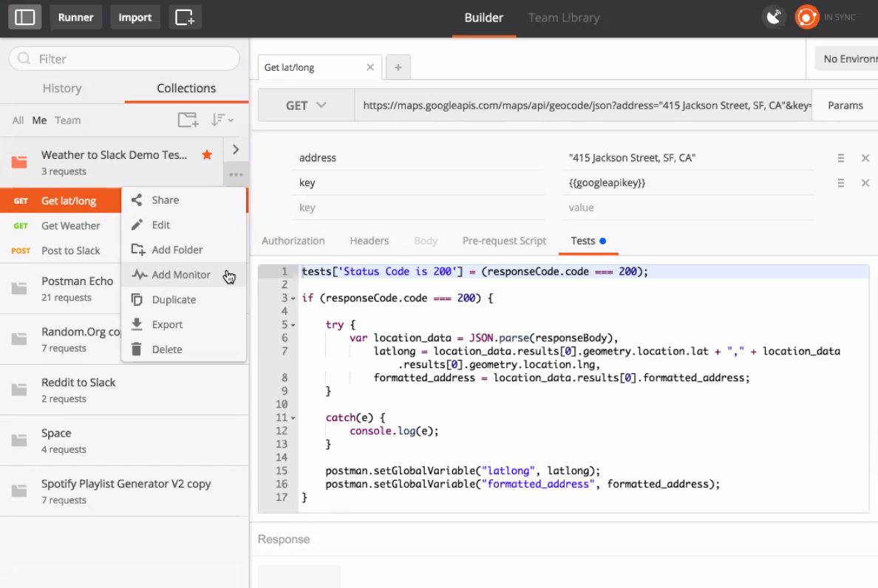
Task: Create new collection folder icon
Action: pyautogui.click(x=188, y=120)
